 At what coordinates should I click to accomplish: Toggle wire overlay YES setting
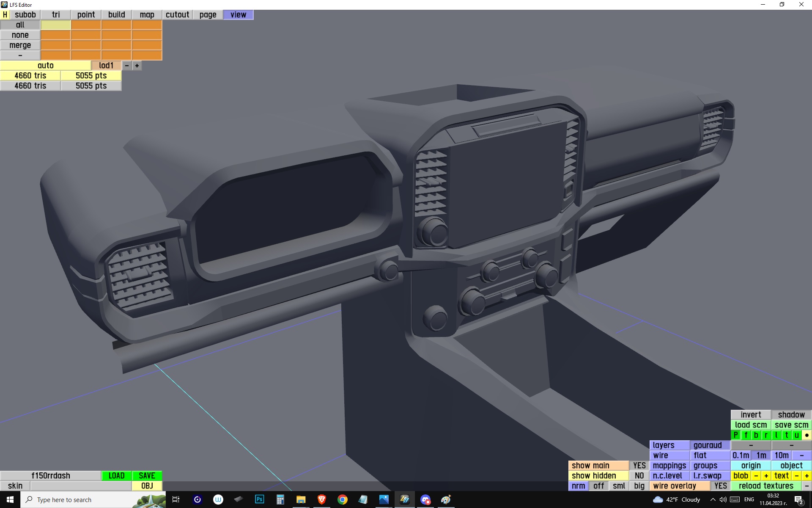[x=720, y=486]
